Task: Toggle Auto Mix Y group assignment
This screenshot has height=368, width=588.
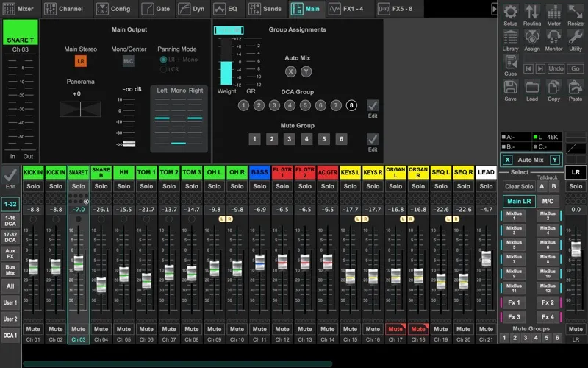Action: tap(306, 71)
